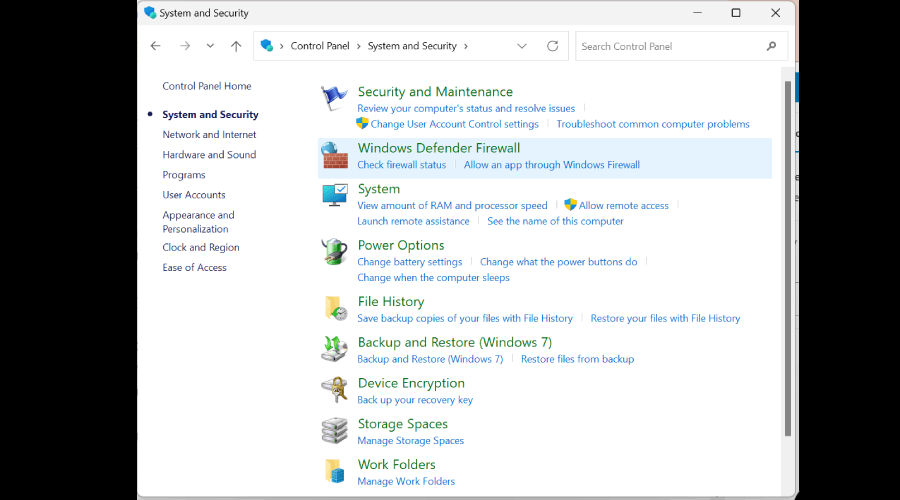Open Ease of Access category

pyautogui.click(x=194, y=268)
